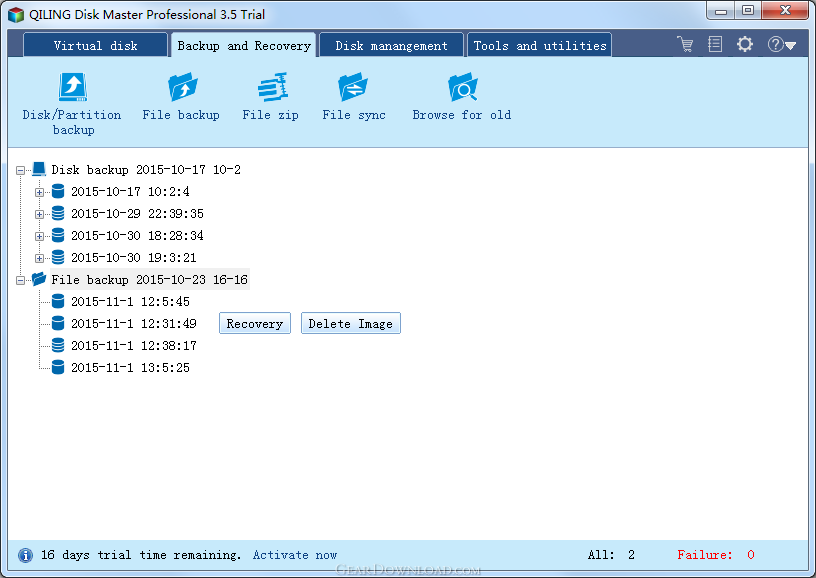Click database icon for 2015-11-1 12:31:49
Screen dimensions: 816x578
click(x=58, y=323)
